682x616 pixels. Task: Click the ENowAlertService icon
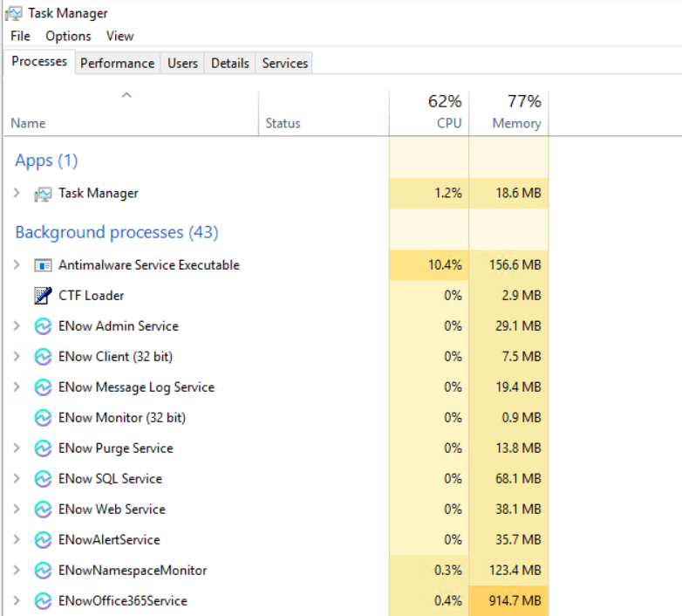pos(43,540)
